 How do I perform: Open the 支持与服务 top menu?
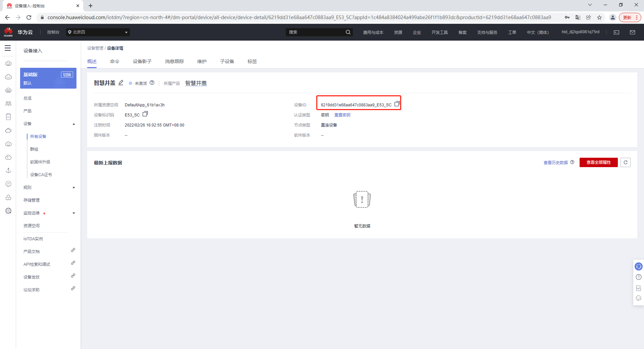pyautogui.click(x=487, y=33)
